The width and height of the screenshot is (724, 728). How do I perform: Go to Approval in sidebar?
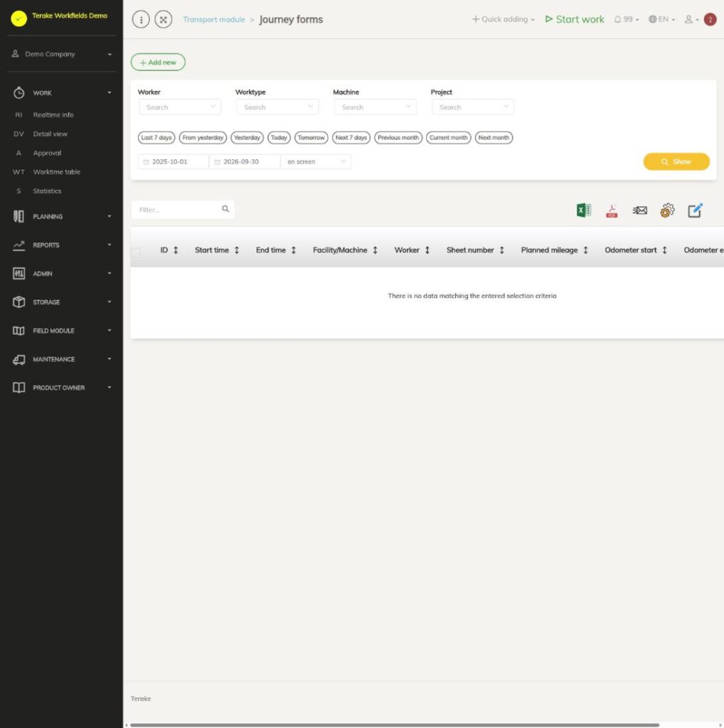[x=47, y=153]
